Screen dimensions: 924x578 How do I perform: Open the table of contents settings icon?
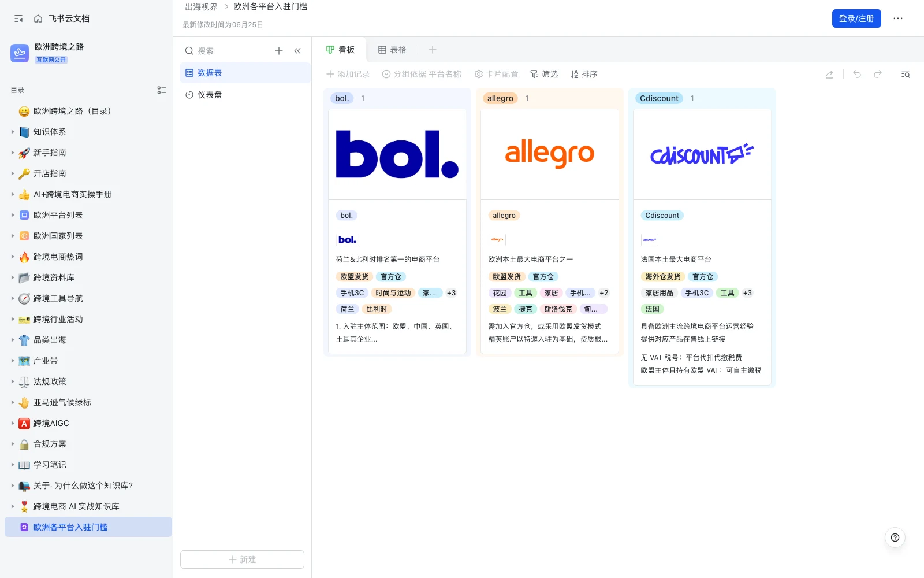point(162,90)
